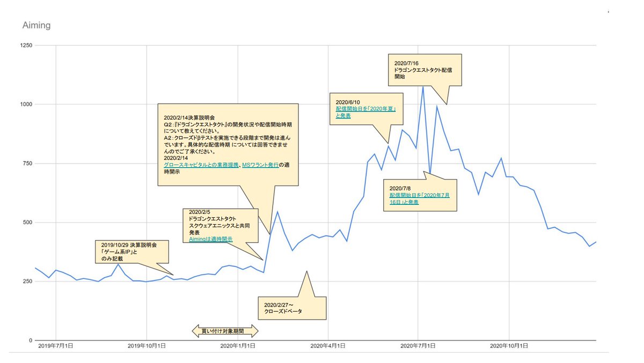The height and width of the screenshot is (363, 644).
Task: Click the 「ゲーム系IP」と text line
Action: [120, 253]
